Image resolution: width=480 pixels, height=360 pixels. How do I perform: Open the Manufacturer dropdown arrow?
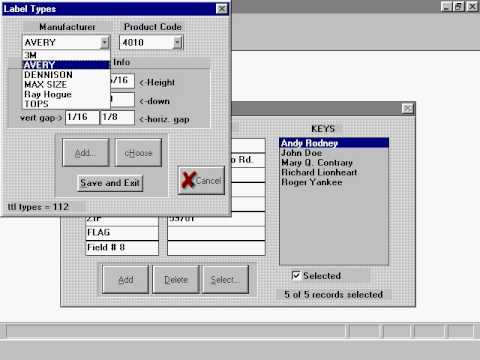point(105,42)
